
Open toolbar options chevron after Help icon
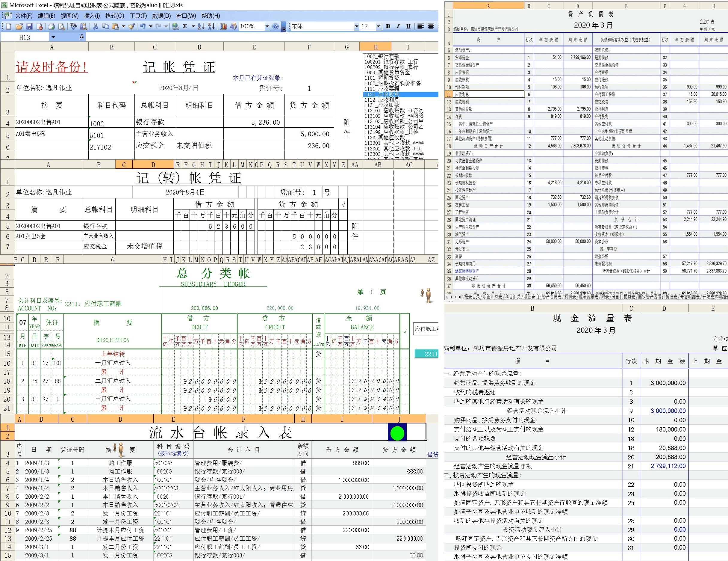[x=284, y=27]
